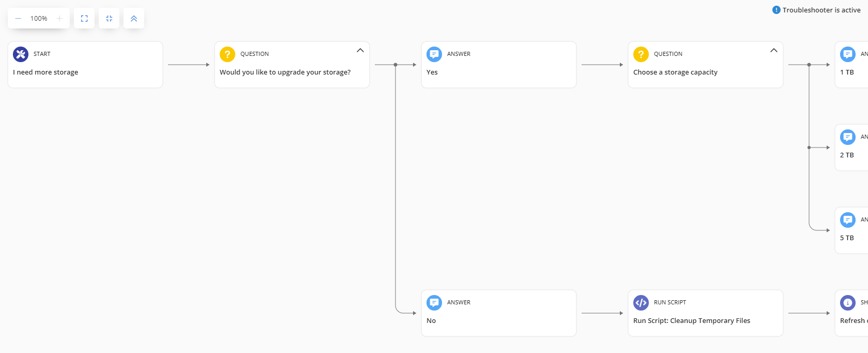Click the Troubleshooter is active info icon

776,10
